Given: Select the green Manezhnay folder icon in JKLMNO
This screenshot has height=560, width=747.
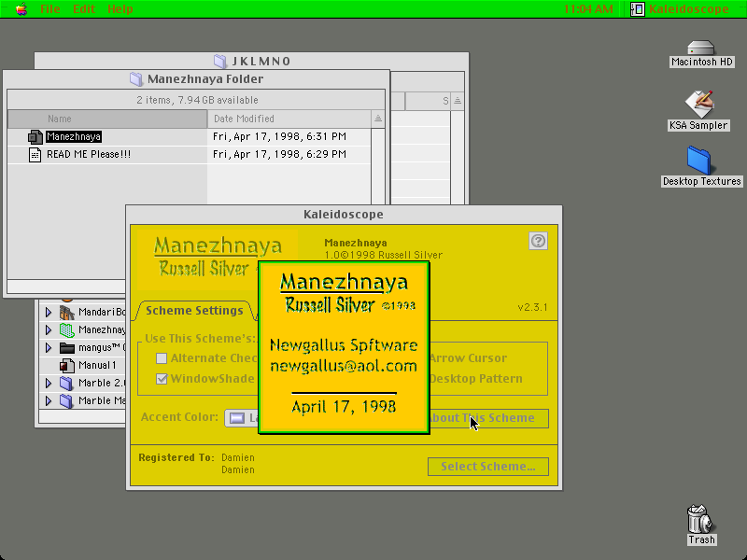Looking at the screenshot, I should pyautogui.click(x=67, y=330).
